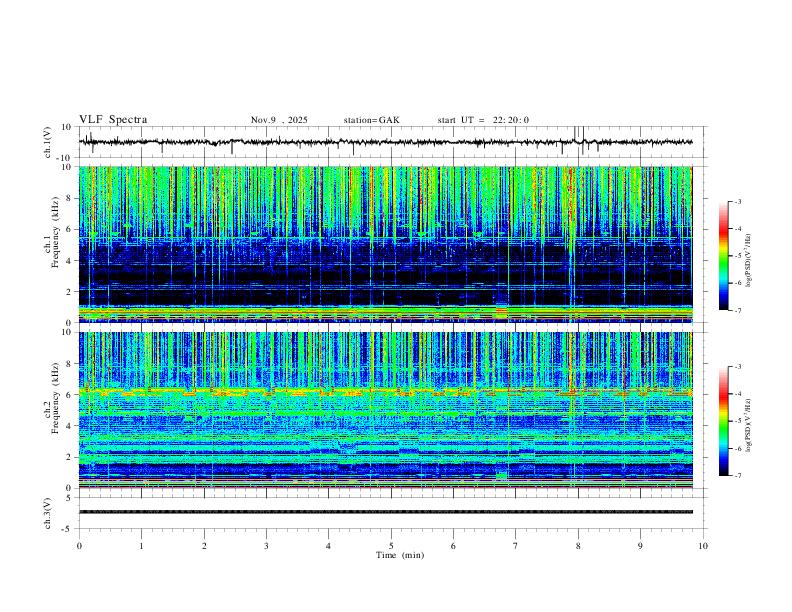Click inside the ch.1 spectrogram panel
Screen dimensions: 792x612
[385, 244]
